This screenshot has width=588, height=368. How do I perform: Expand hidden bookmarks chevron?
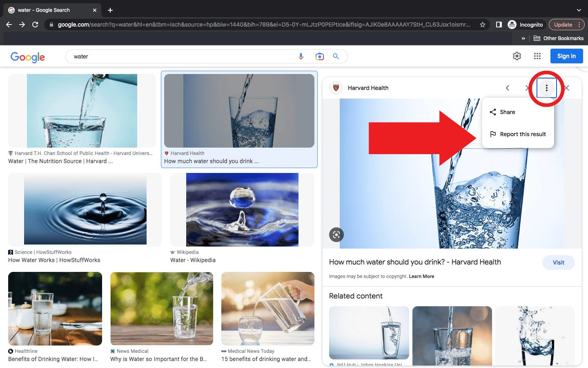(x=523, y=38)
